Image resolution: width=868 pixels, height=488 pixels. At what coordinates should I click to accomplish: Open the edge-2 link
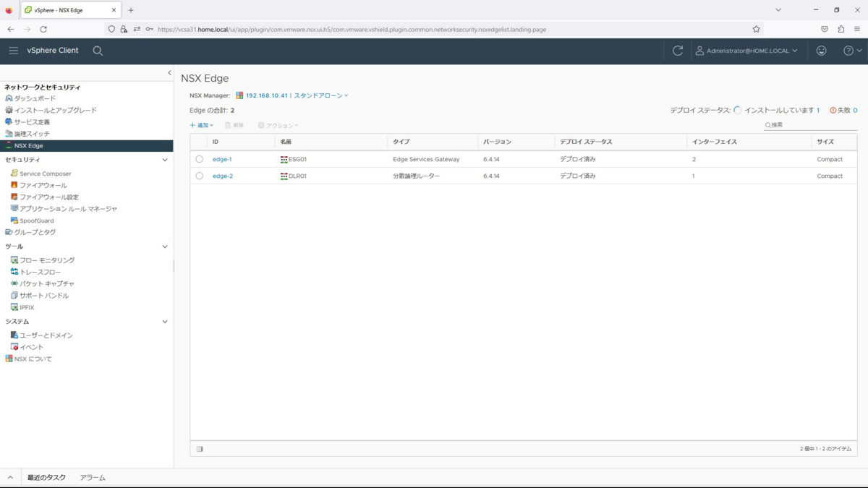(223, 176)
